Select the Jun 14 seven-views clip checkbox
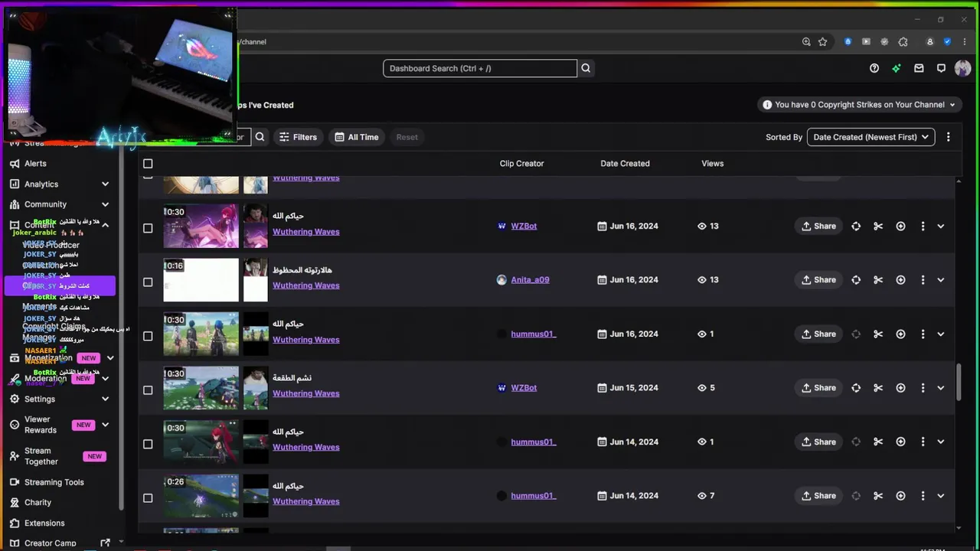This screenshot has width=980, height=551. pos(148,497)
